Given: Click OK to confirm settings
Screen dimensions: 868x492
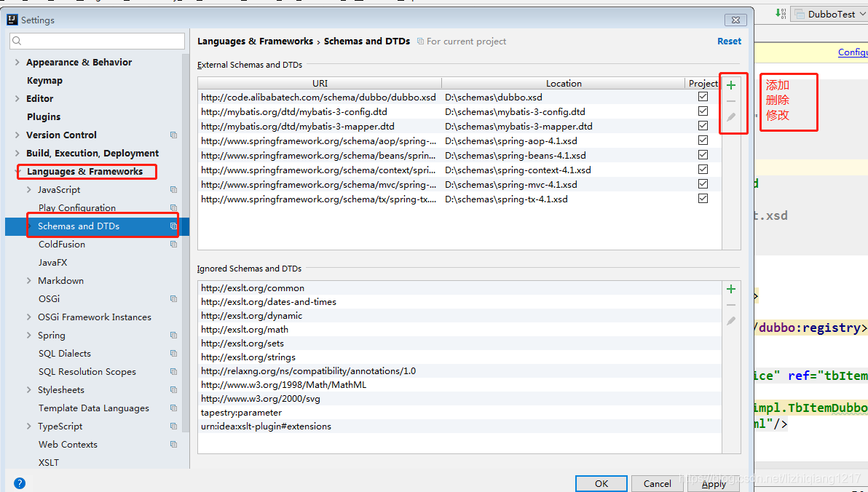Looking at the screenshot, I should point(601,484).
